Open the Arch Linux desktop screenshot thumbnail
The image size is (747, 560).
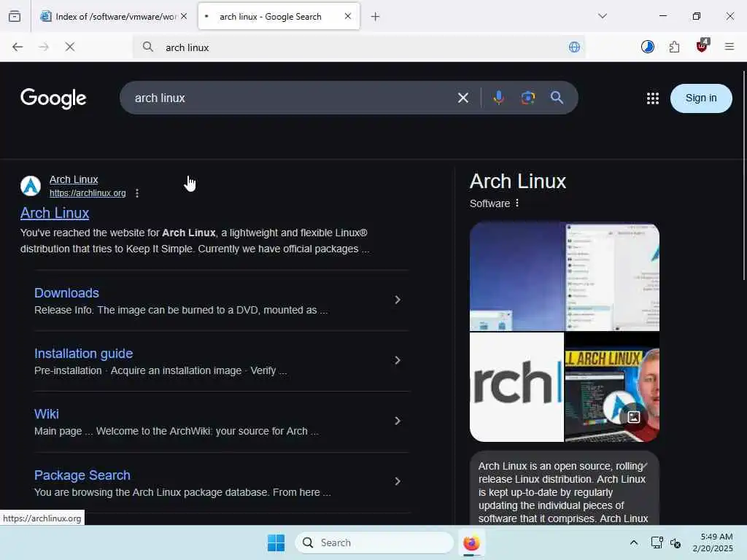pos(517,276)
